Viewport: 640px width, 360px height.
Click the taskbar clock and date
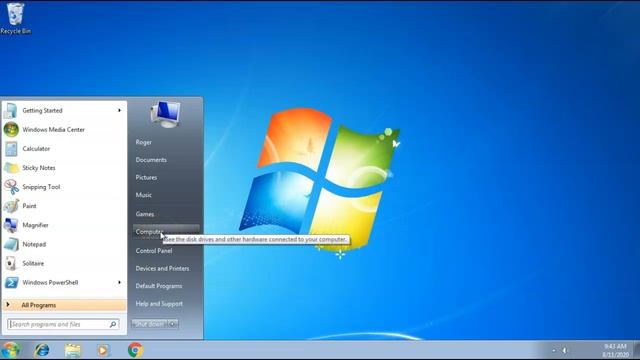click(x=615, y=351)
